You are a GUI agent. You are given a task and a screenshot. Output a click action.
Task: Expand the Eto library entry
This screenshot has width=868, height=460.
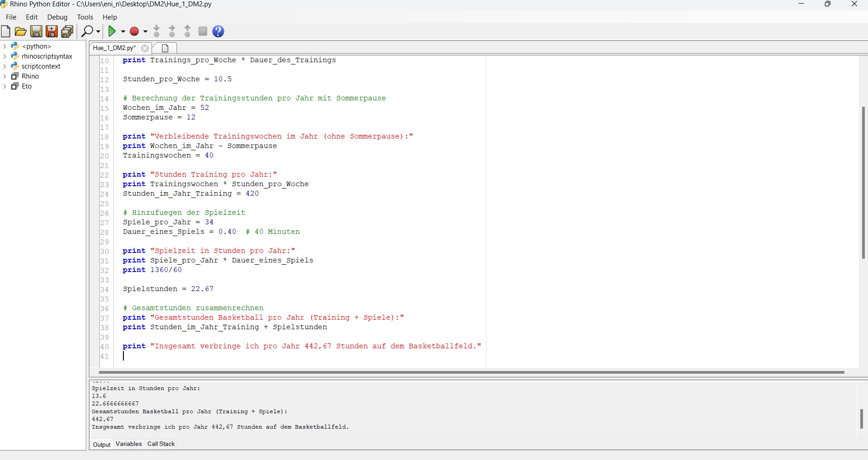5,86
